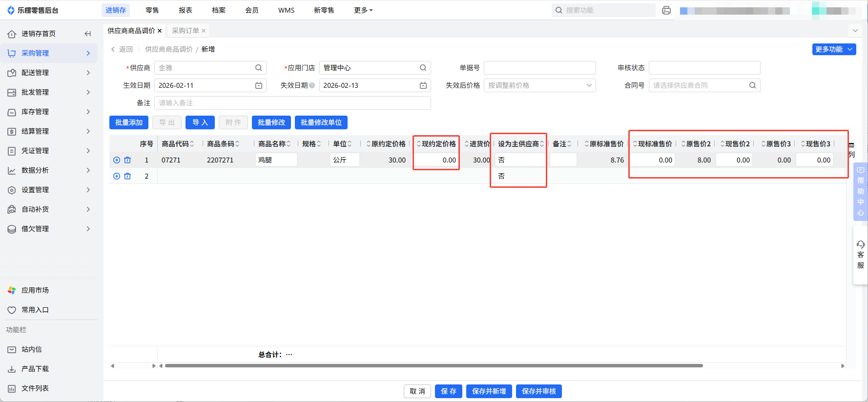Open calendar icon for 生效日期
This screenshot has width=868, height=402.
click(x=259, y=85)
